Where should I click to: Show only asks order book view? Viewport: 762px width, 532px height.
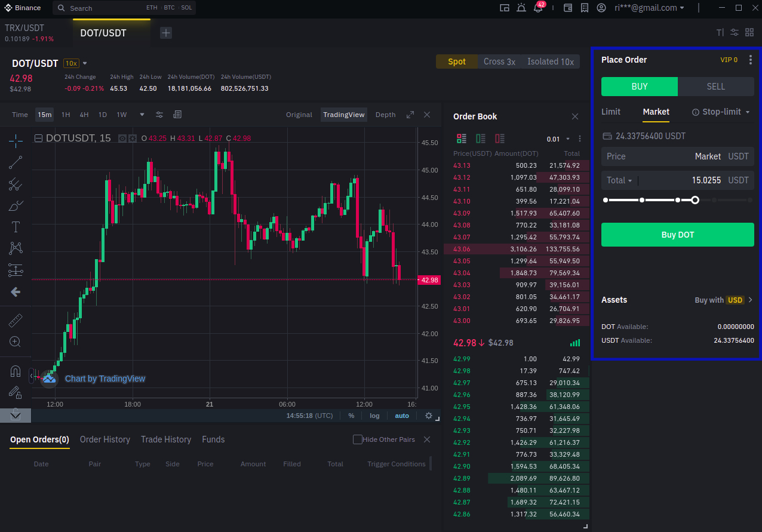pyautogui.click(x=500, y=139)
